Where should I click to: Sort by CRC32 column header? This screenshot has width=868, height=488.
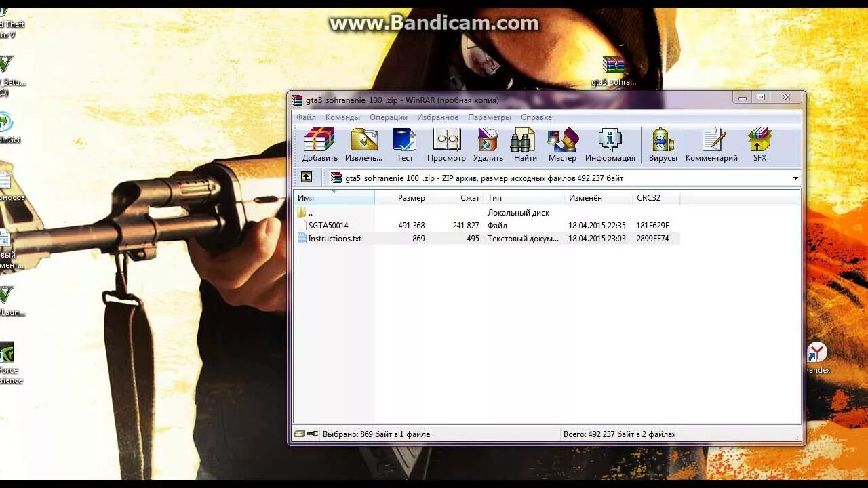point(656,198)
